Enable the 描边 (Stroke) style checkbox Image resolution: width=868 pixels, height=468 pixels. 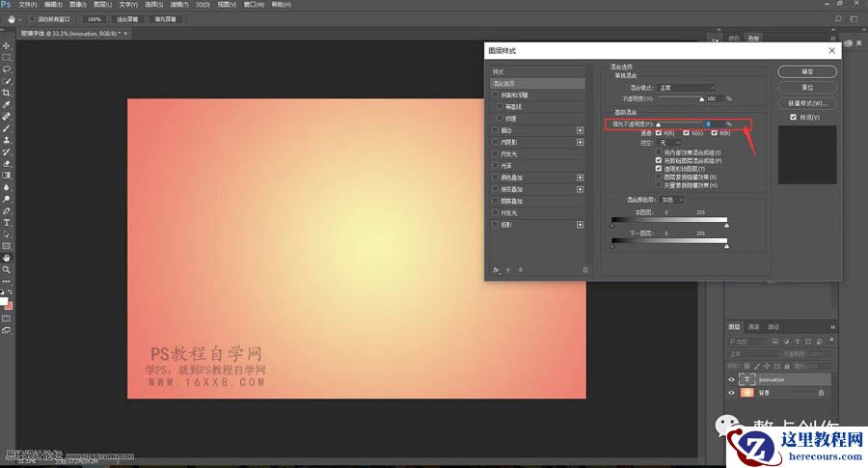click(496, 129)
